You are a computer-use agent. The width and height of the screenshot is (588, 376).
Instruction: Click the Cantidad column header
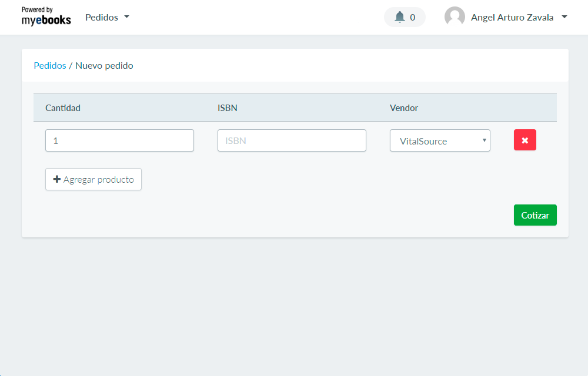coord(63,108)
